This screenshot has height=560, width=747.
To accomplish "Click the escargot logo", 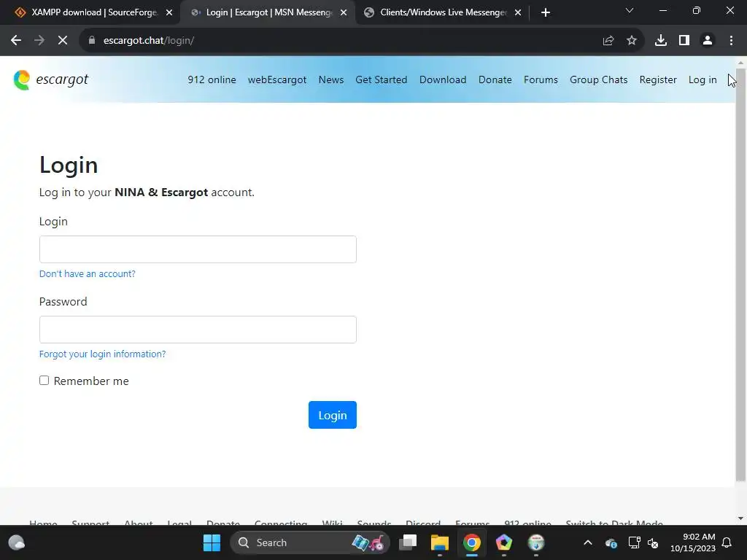I will pos(50,79).
